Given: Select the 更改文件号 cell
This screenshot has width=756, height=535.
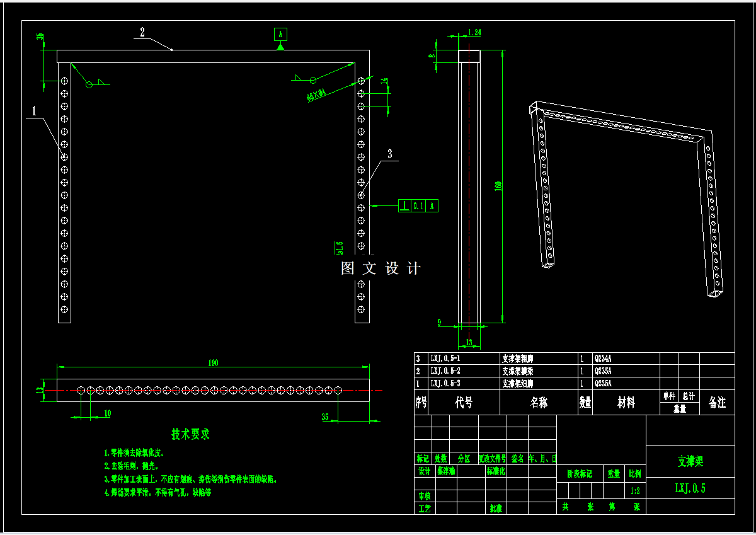Looking at the screenshot, I should pos(492,459).
